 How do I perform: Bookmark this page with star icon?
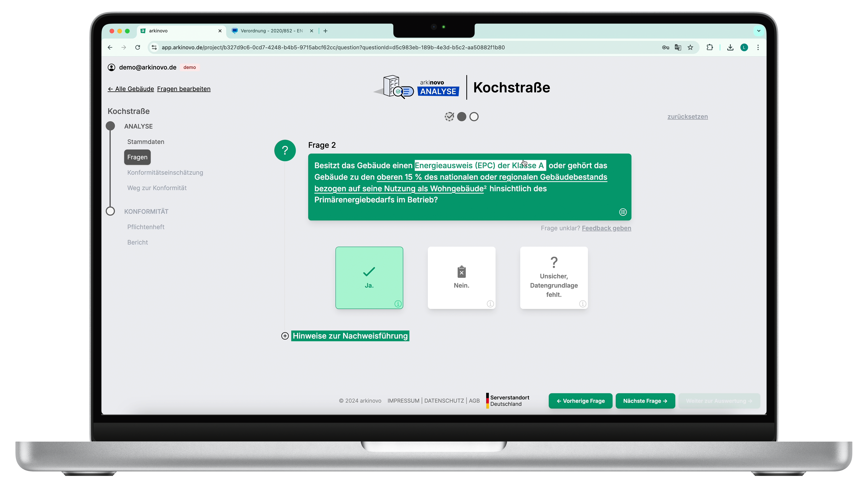(690, 48)
